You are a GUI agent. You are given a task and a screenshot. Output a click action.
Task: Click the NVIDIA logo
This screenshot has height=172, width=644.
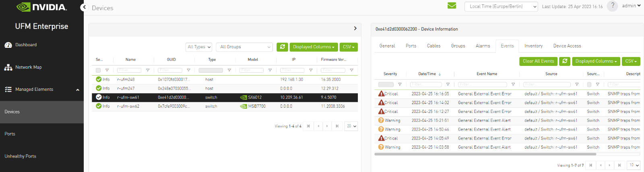tap(41, 7)
